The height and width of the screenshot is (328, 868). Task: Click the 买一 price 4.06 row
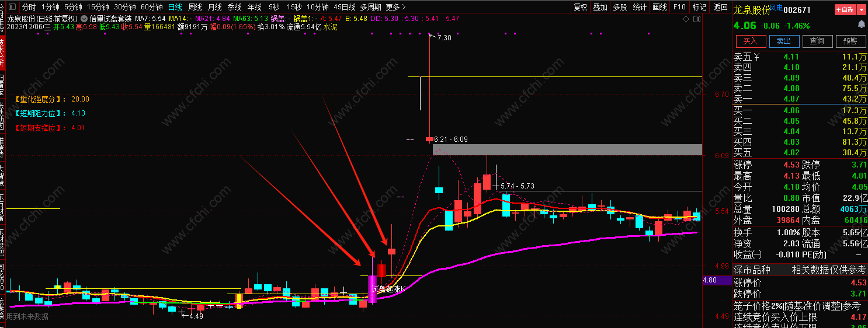click(800, 110)
